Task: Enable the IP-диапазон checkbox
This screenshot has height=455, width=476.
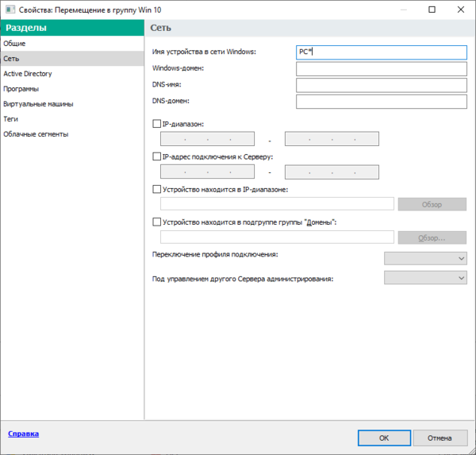Action: tap(156, 124)
